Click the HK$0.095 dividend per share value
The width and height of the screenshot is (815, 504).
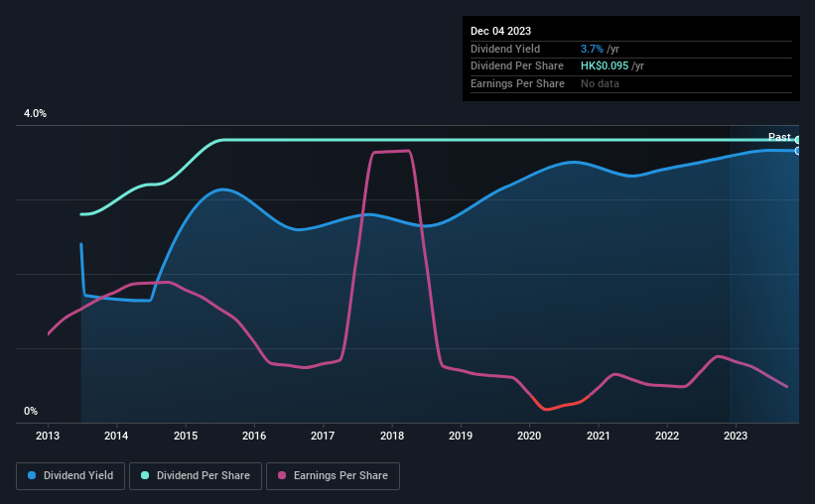pos(605,66)
